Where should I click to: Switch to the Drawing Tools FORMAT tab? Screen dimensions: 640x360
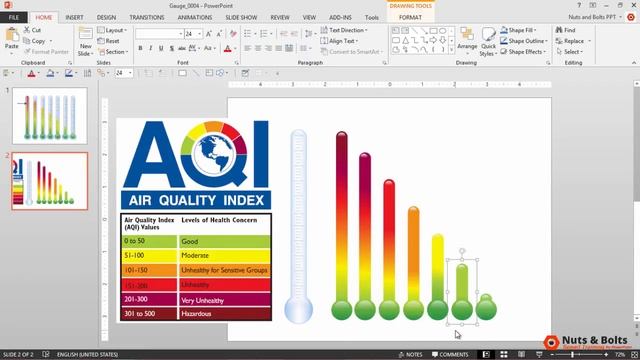(410, 17)
